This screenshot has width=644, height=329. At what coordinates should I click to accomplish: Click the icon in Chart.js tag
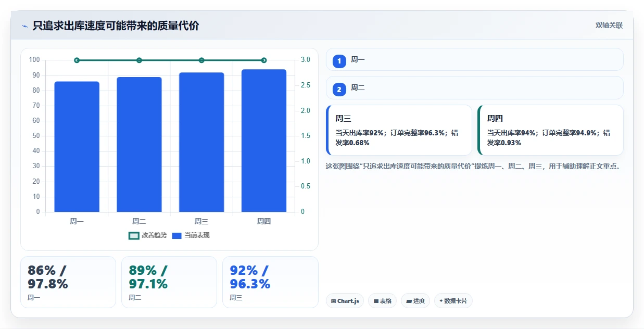tap(333, 301)
